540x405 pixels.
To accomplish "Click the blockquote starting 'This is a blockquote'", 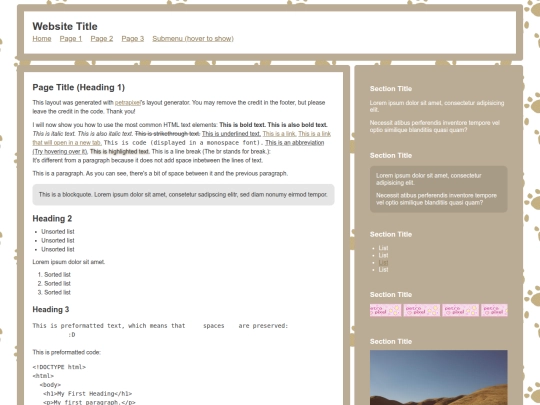I will coord(183,195).
